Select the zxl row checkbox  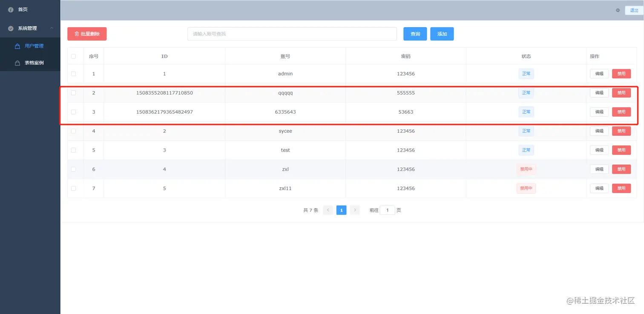click(73, 169)
